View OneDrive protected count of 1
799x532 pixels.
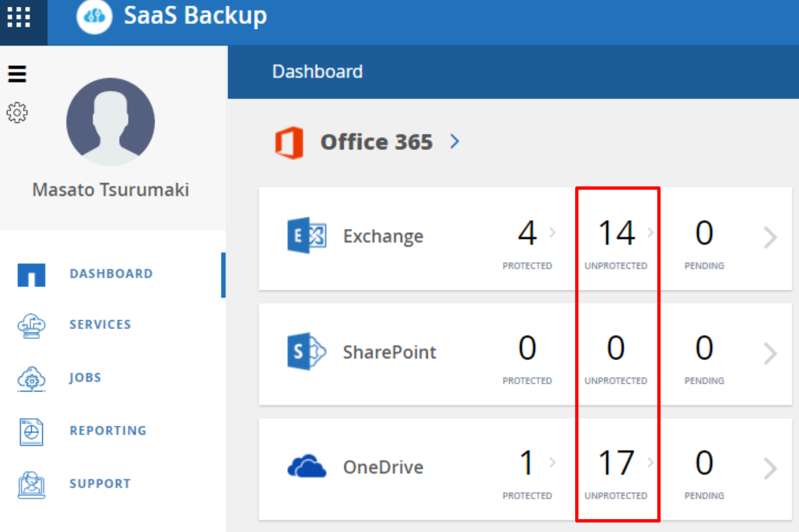coord(527,463)
